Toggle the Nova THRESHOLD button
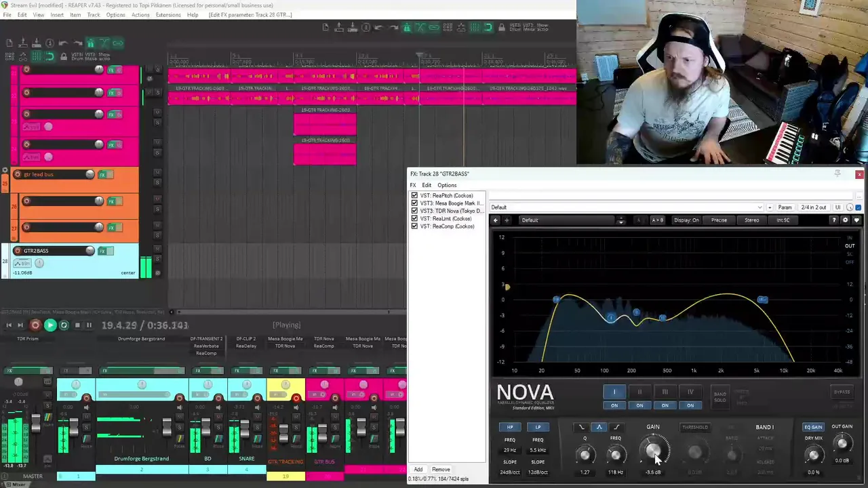 click(694, 427)
